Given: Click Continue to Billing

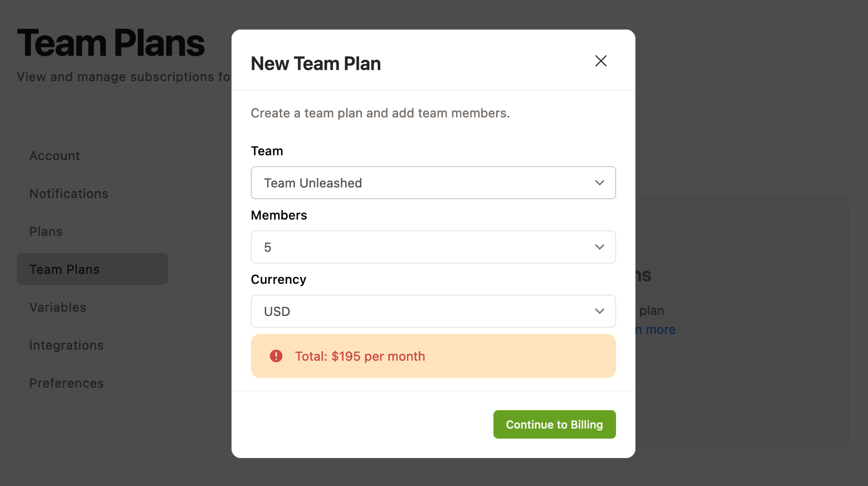Looking at the screenshot, I should [554, 424].
